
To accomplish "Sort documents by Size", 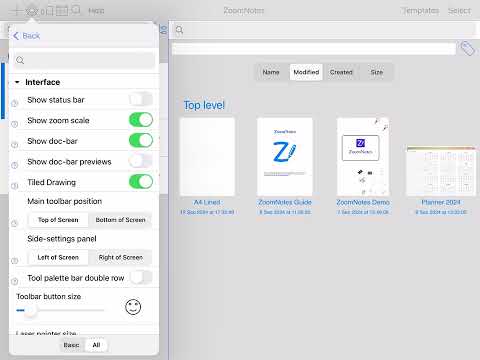I will click(377, 72).
